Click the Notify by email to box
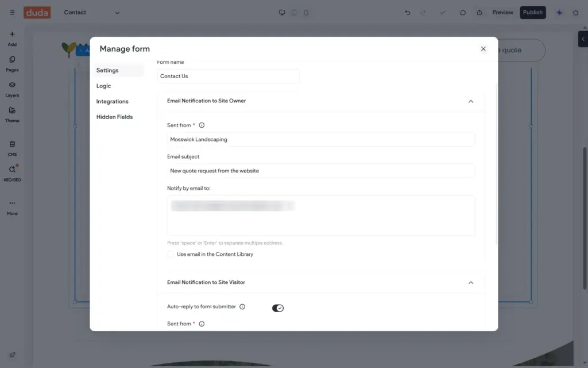 click(x=321, y=216)
